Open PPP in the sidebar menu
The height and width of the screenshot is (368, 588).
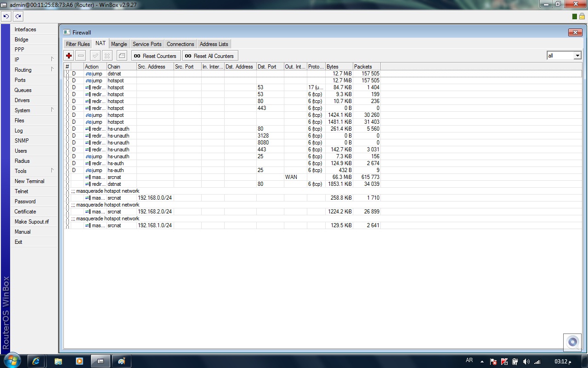[x=35, y=50]
